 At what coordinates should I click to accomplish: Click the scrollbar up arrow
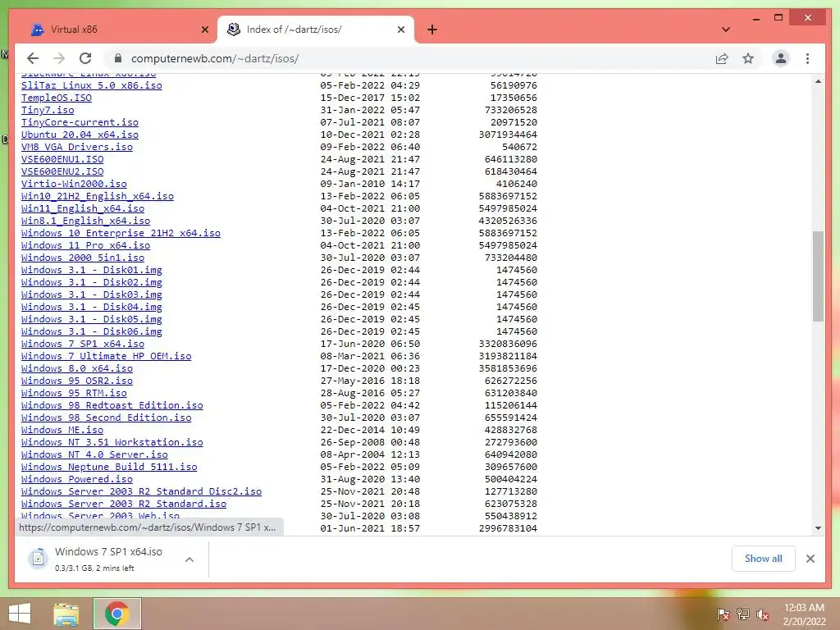pos(818,81)
